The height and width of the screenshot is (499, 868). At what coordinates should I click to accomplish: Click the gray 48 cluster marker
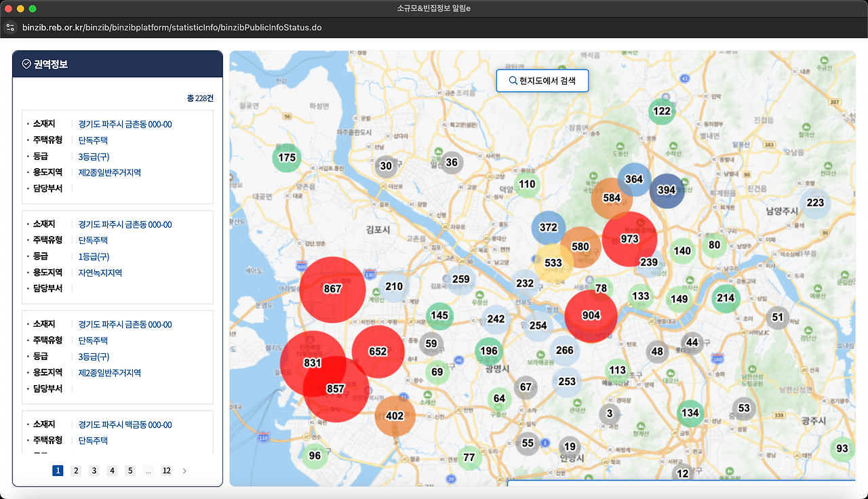tap(657, 351)
